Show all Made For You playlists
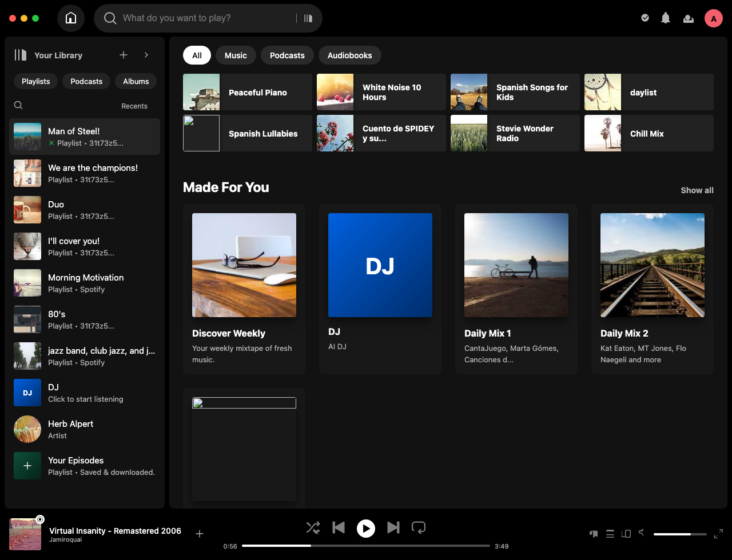 [697, 190]
